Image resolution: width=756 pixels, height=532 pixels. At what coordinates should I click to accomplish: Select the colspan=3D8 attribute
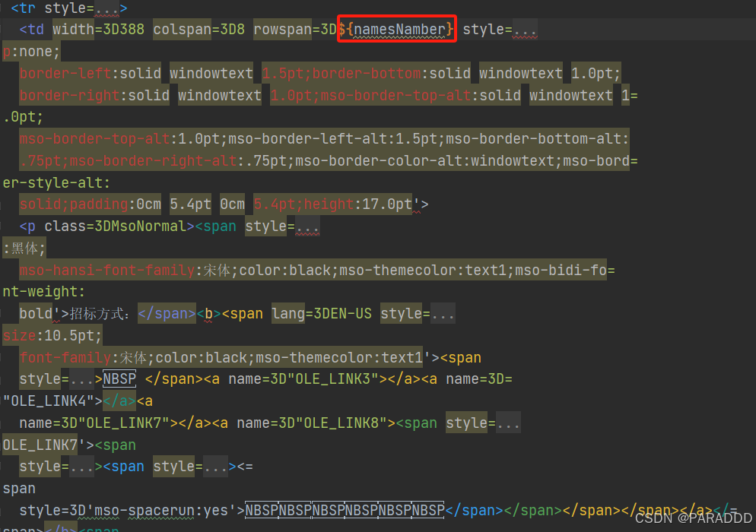(x=199, y=30)
